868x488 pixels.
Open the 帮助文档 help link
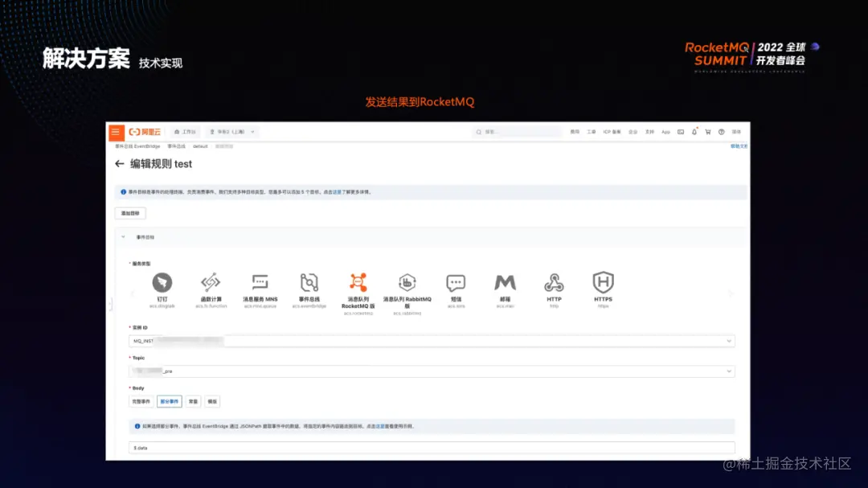point(739,146)
